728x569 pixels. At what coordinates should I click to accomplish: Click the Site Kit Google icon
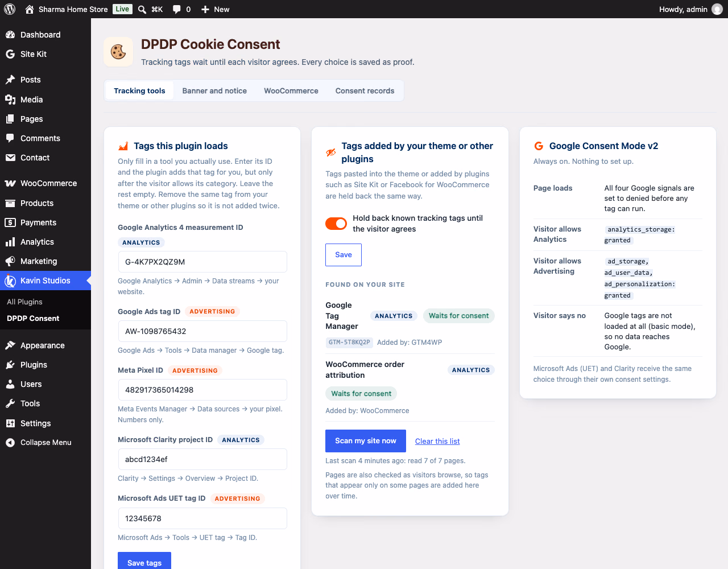click(10, 54)
